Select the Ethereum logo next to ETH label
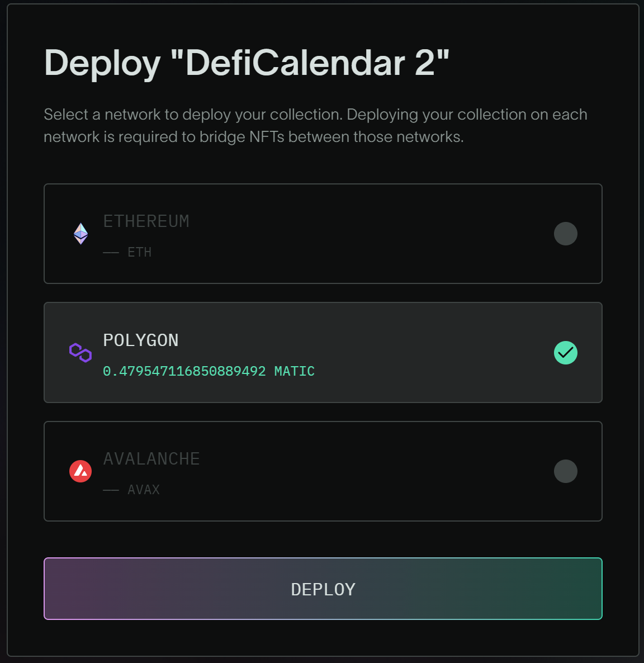 [x=80, y=234]
